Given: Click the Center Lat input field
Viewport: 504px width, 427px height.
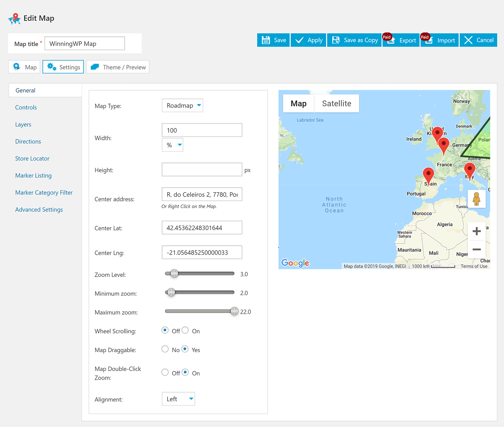Looking at the screenshot, I should (x=202, y=228).
